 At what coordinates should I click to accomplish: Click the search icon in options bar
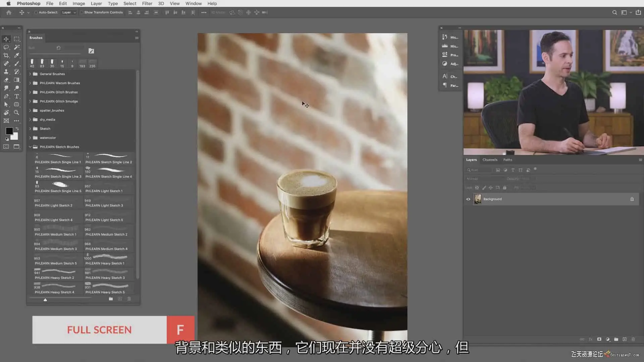(614, 12)
